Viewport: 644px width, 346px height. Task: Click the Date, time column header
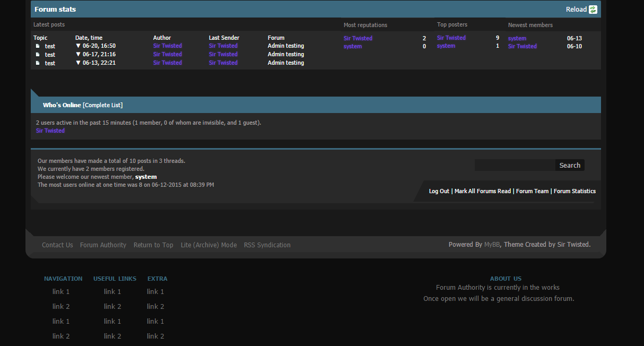click(x=89, y=38)
